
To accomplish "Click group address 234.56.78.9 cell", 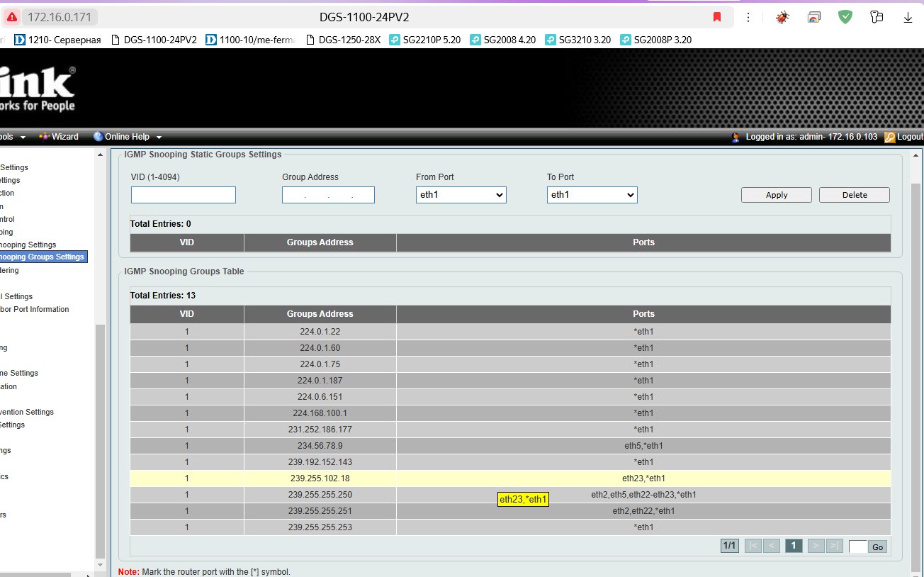I will pos(320,446).
